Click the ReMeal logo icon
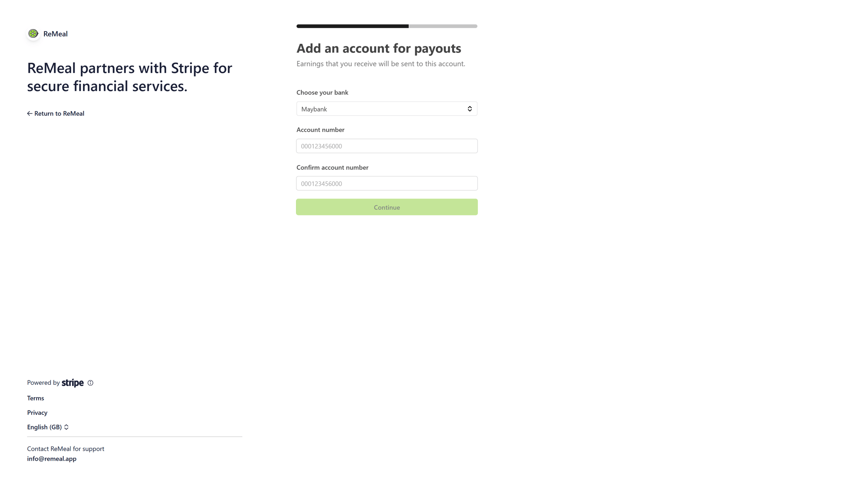Screen dimensions: 868x488 pos(33,34)
